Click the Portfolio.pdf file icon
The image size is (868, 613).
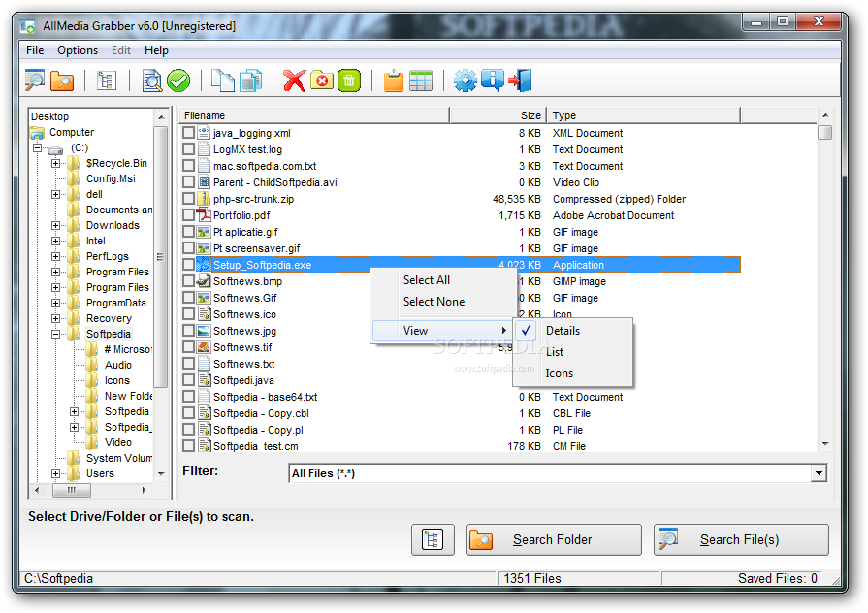coord(204,215)
